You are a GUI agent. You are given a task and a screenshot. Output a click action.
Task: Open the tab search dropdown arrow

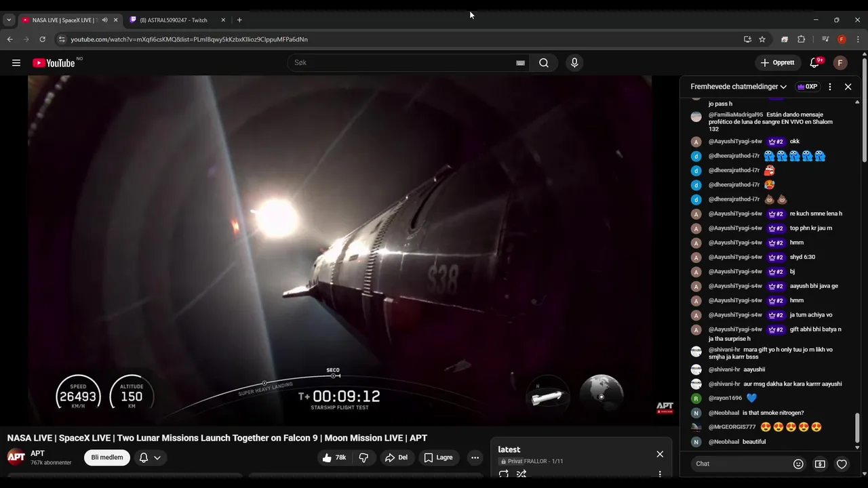pos(9,20)
